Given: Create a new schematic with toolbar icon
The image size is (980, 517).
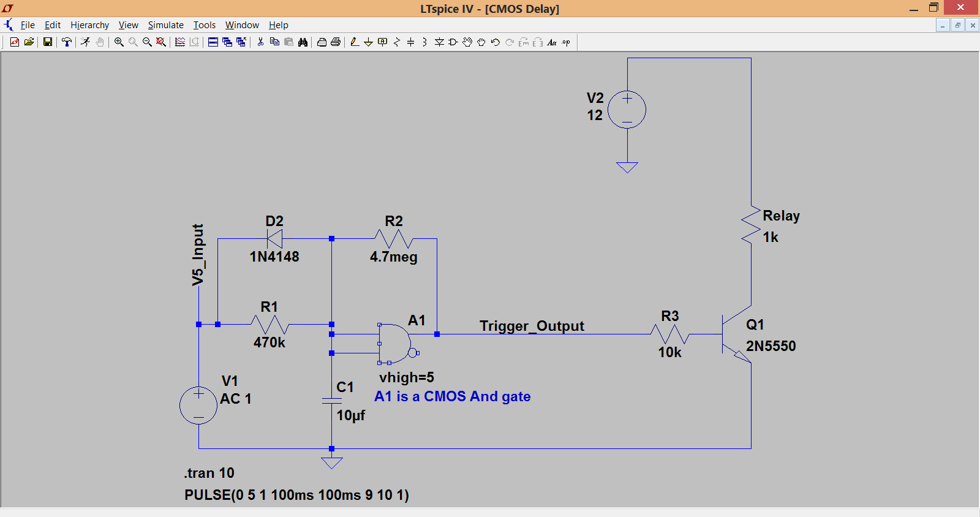Looking at the screenshot, I should (15, 42).
